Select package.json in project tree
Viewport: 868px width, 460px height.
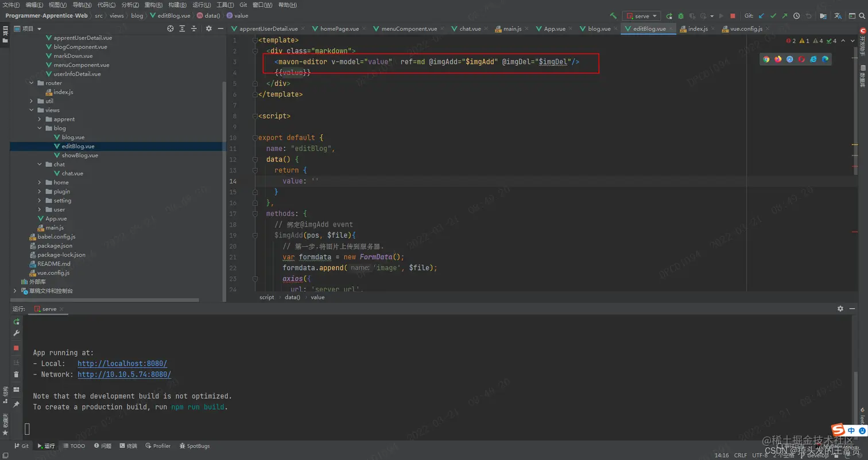[55, 245]
